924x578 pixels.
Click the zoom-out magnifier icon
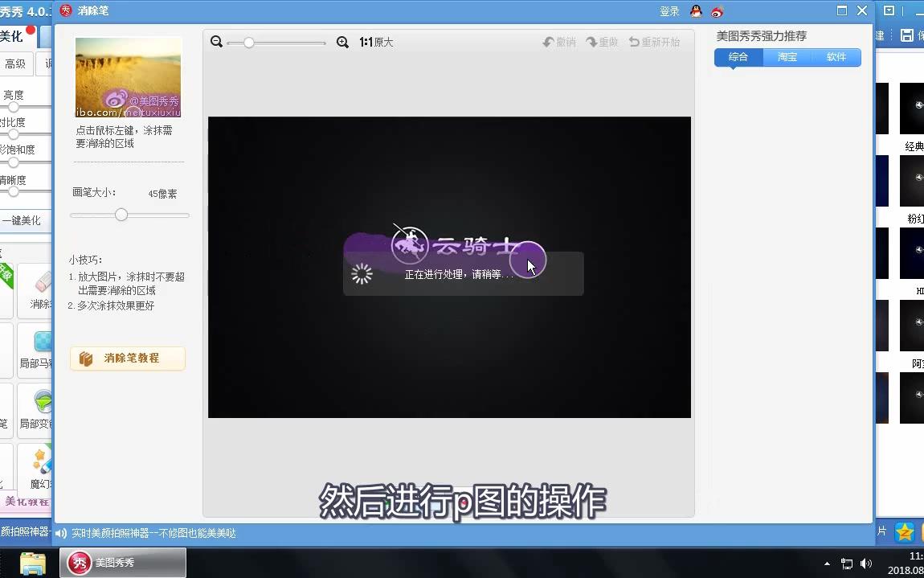tap(216, 41)
